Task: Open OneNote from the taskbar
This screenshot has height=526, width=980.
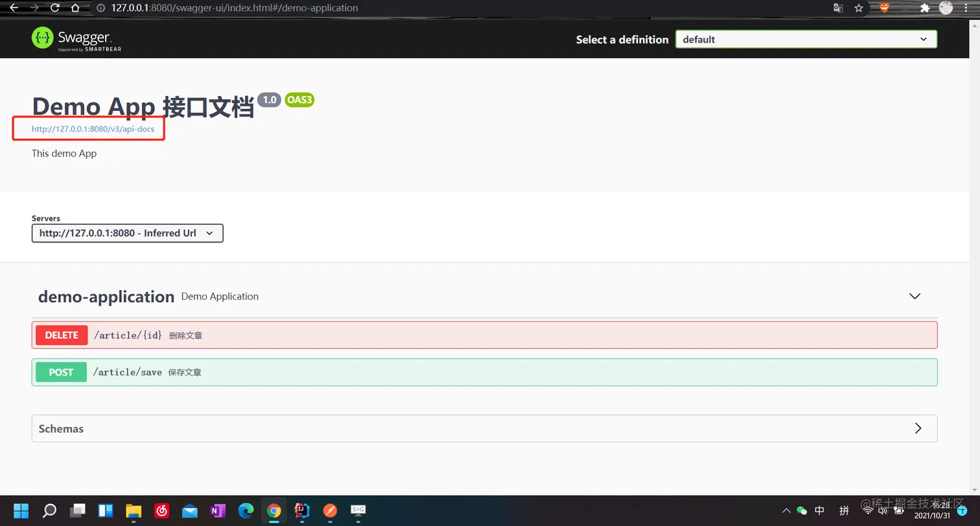Action: tap(218, 511)
